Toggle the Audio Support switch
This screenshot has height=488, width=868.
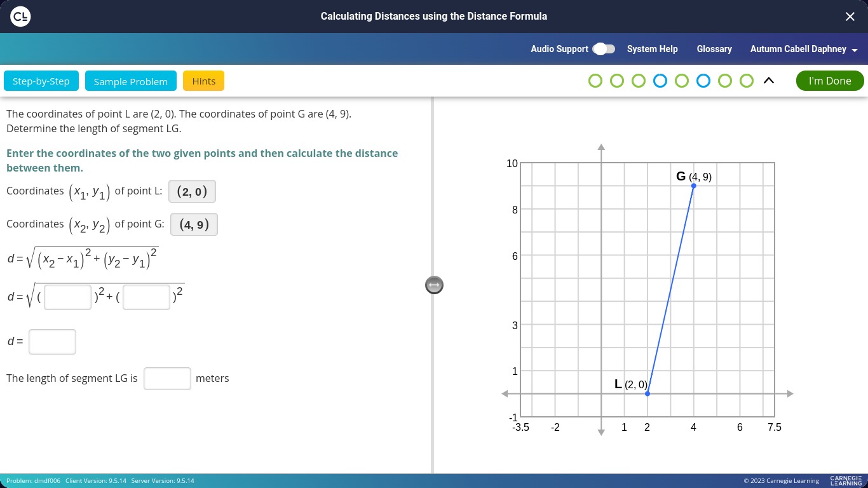[604, 49]
